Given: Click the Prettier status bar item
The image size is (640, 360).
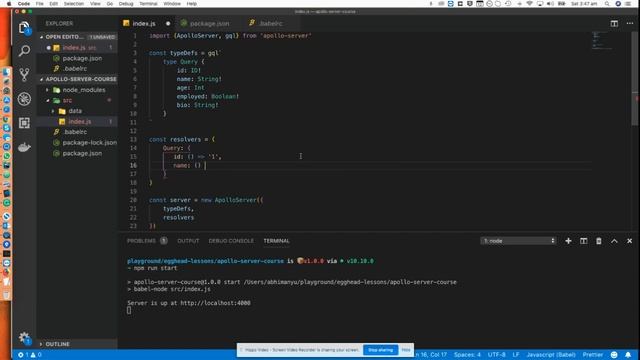Looking at the screenshot, I should pos(593,355).
